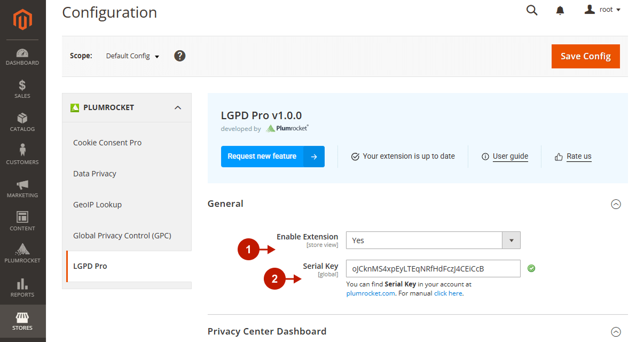Click the thumbs-up icon beside Rate us
Screen dimensions: 644x342
pos(559,157)
